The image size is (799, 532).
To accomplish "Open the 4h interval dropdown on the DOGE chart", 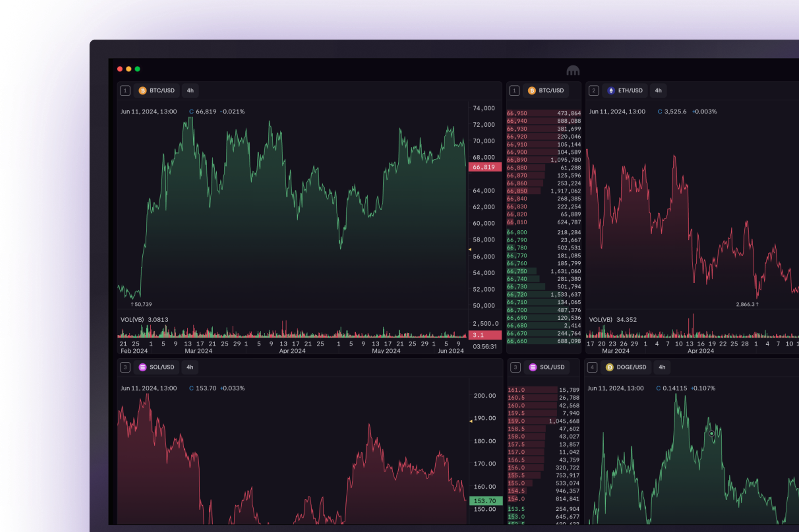I will [662, 367].
